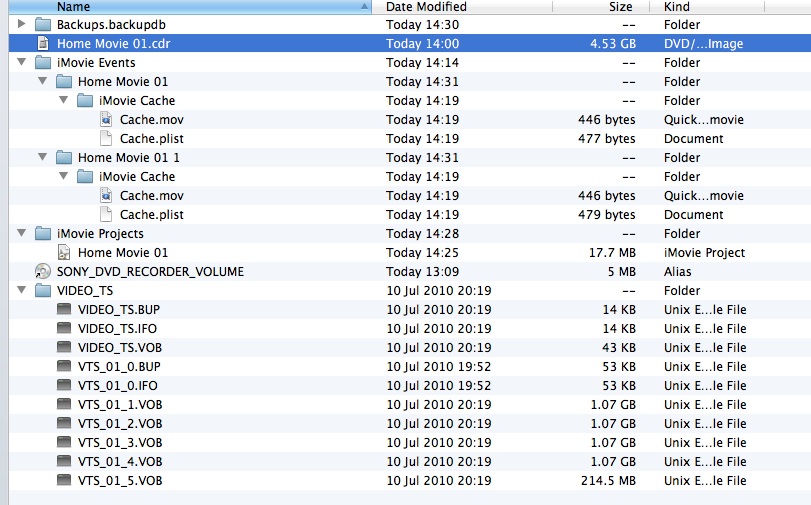Click the 43 KB size value
Image resolution: width=811 pixels, height=505 pixels.
click(x=619, y=348)
